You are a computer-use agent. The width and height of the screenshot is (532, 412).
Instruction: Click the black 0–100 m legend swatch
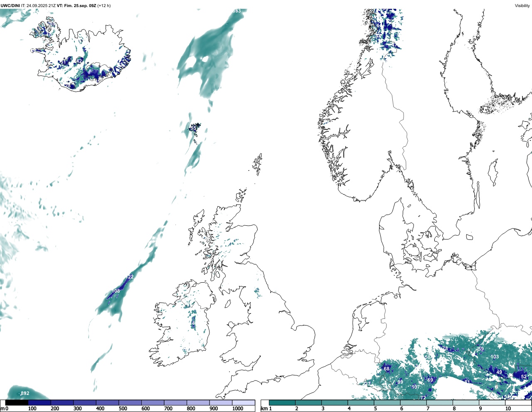click(x=17, y=403)
